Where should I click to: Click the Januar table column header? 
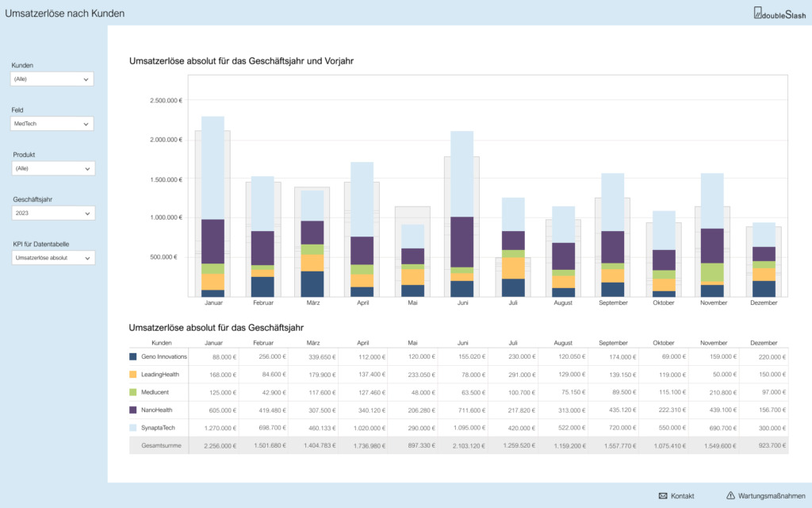tap(213, 343)
